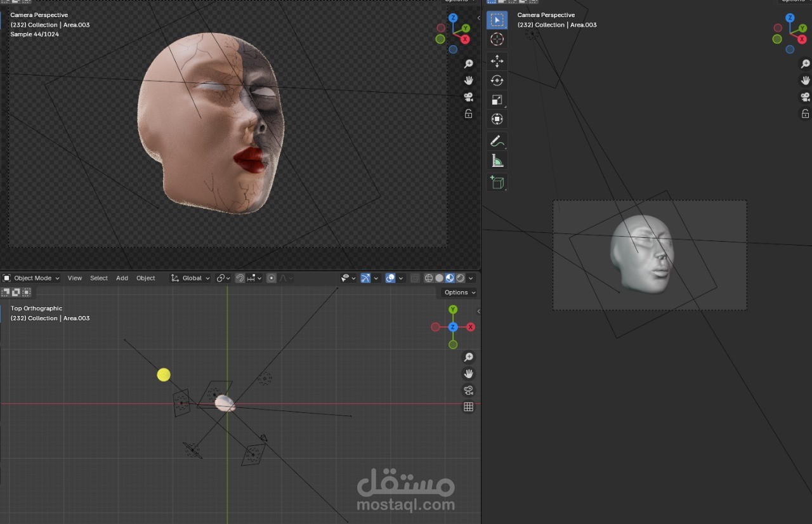Open gizmo settings dropdown arrow
The width and height of the screenshot is (812, 524).
pyautogui.click(x=376, y=278)
